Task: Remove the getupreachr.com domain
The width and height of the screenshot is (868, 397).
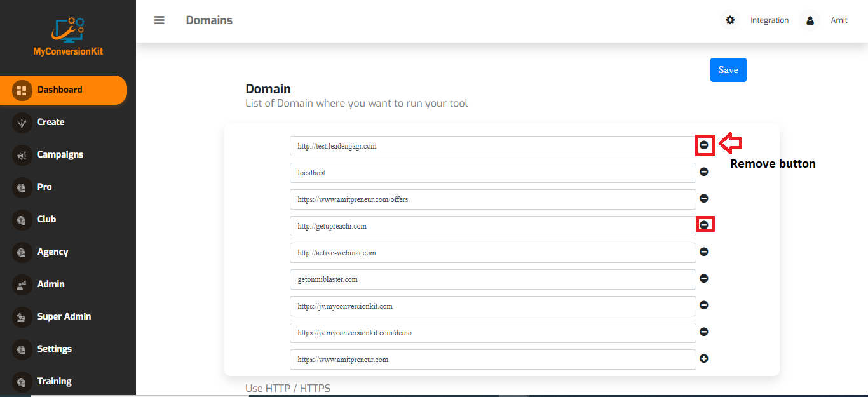Action: pos(704,225)
